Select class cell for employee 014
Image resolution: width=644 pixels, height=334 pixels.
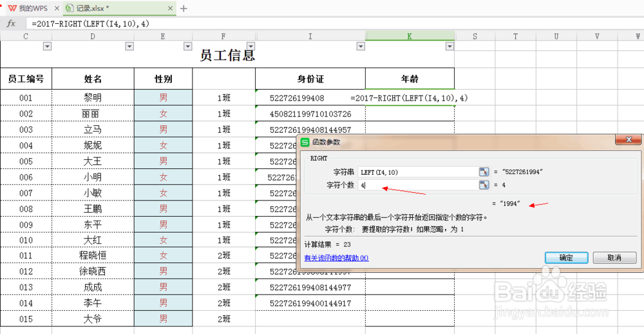pyautogui.click(x=224, y=303)
